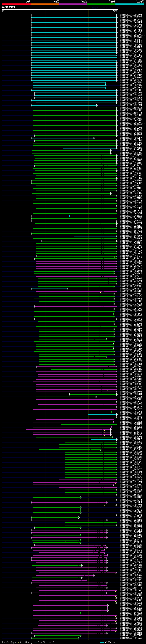The image size is (146, 644).
Task: Open the UniRef100_A4URF4 hit
Action: click(x=131, y=22)
